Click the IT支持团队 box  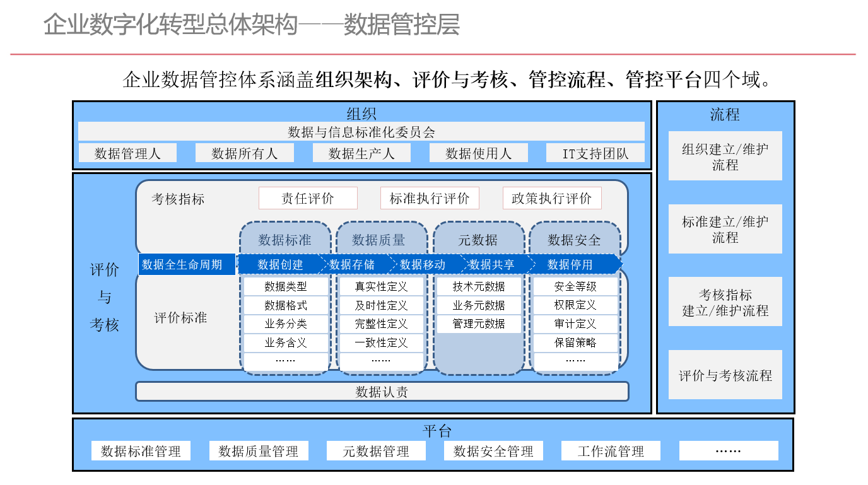click(x=595, y=153)
